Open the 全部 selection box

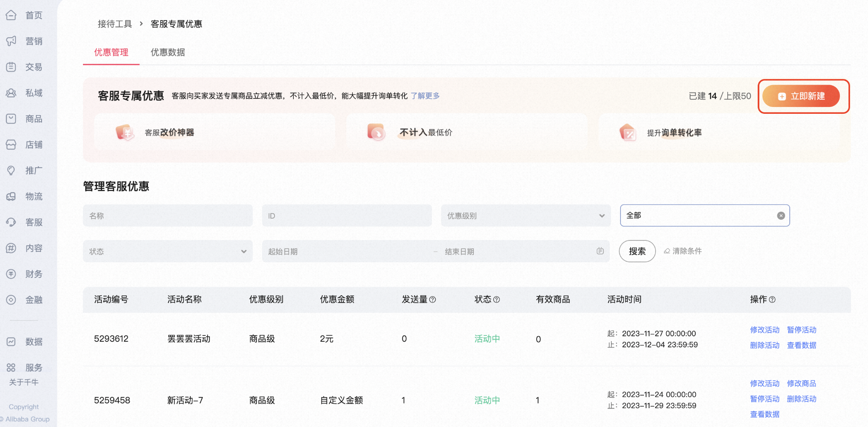click(x=705, y=216)
